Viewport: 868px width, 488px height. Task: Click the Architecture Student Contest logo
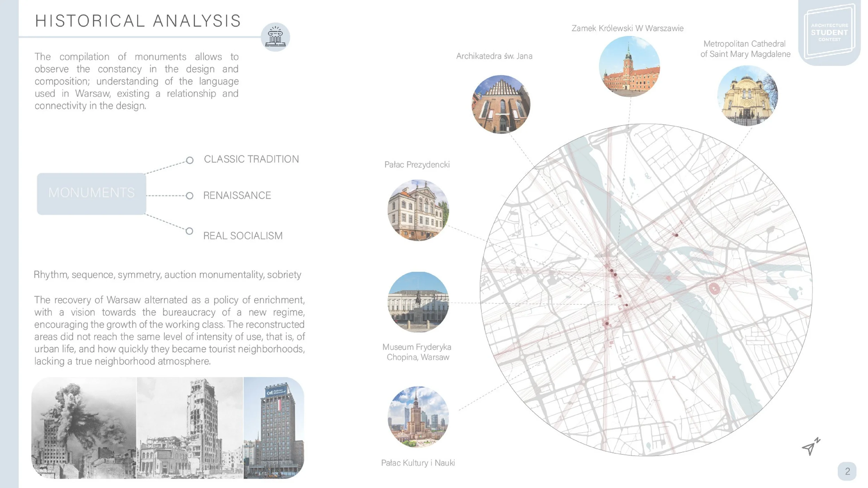[829, 32]
